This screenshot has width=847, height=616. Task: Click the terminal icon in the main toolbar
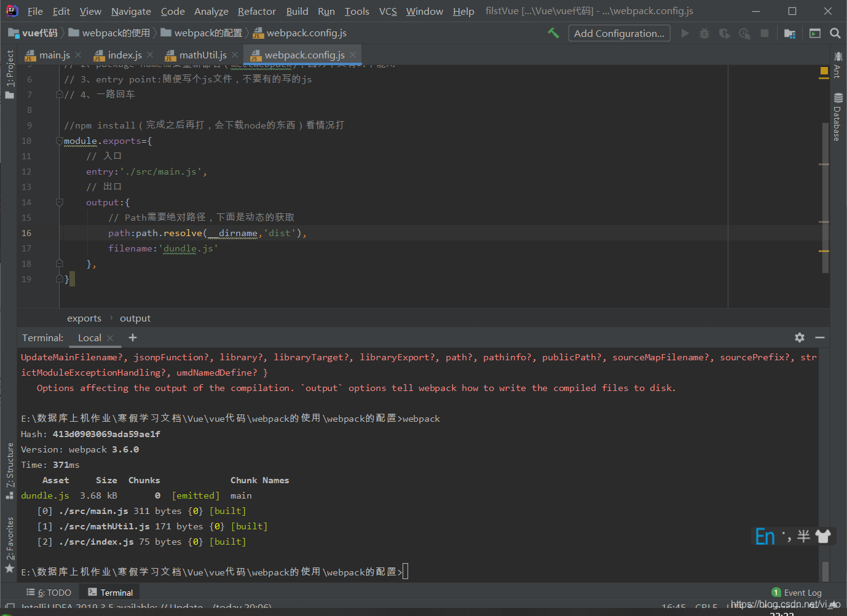(x=815, y=33)
